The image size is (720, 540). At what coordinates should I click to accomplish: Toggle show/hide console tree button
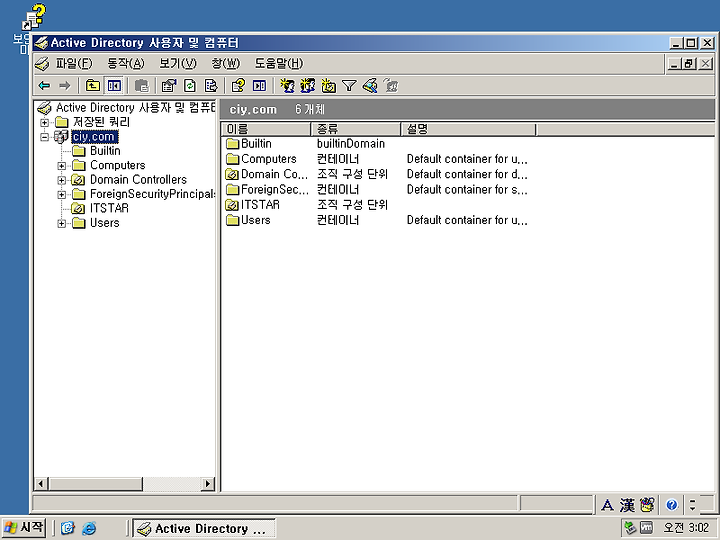point(114,85)
